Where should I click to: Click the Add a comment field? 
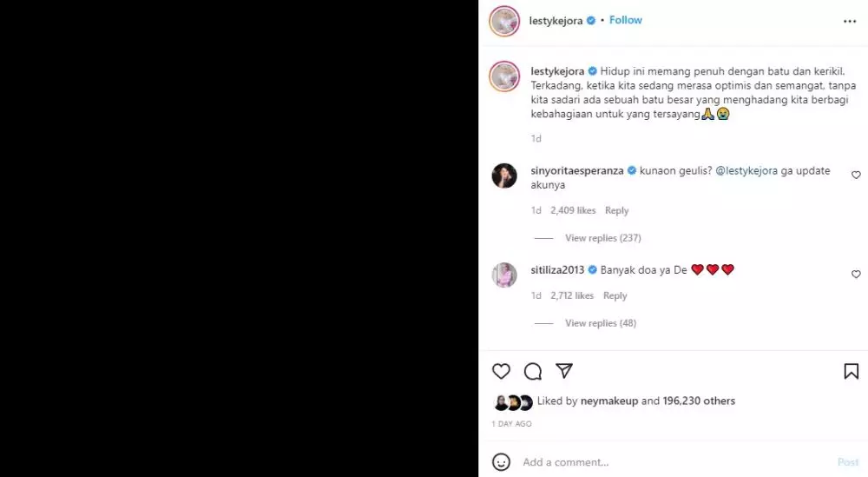pos(660,462)
